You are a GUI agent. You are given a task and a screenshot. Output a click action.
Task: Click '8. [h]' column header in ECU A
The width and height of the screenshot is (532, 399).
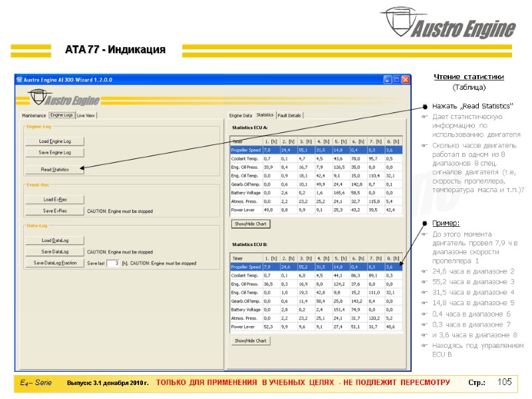(x=394, y=142)
